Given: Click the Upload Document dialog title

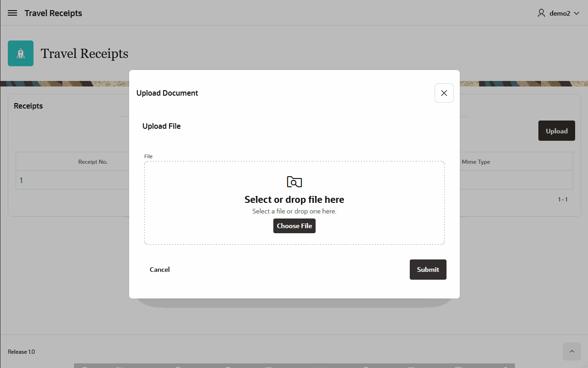Looking at the screenshot, I should point(167,93).
